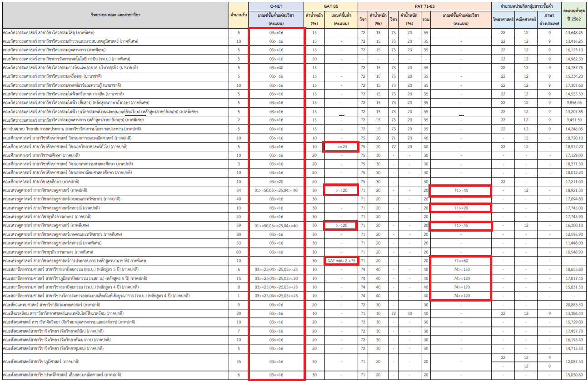Select row 'วิศวกรรมเครื่องกล (นานาชาติ)'
This screenshot has width=588, height=381.
point(294,76)
